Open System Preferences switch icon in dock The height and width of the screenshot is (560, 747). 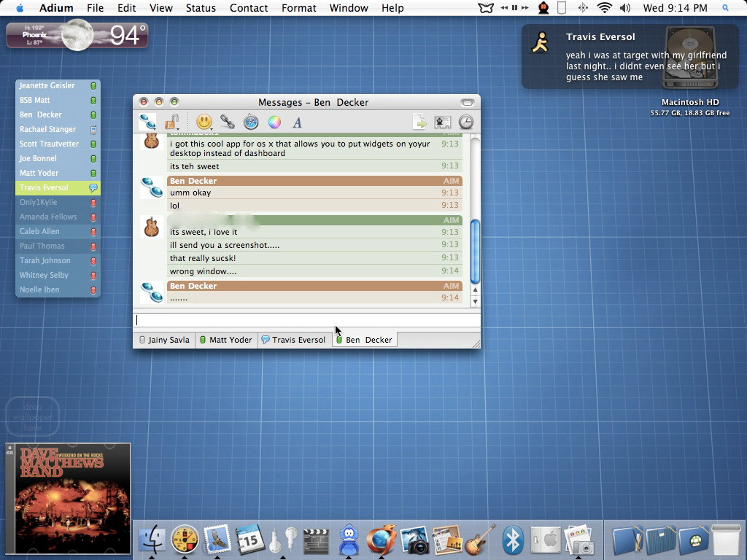click(x=546, y=540)
